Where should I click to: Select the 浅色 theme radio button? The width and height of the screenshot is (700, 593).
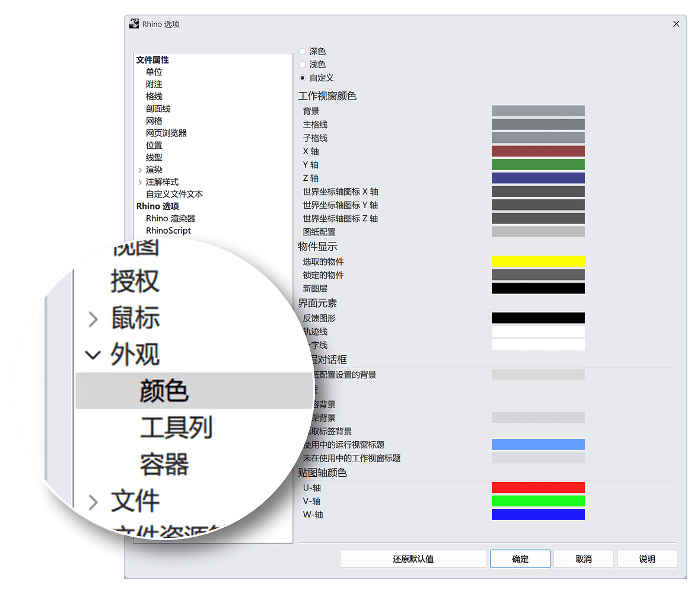pos(303,64)
